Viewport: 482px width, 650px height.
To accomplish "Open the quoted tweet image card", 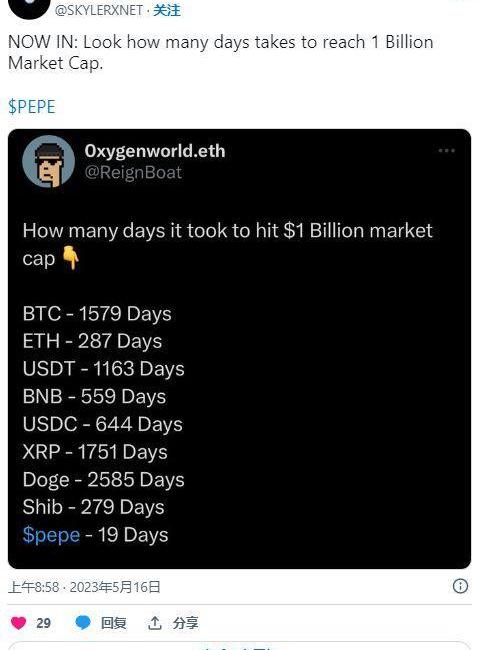I will click(240, 349).
